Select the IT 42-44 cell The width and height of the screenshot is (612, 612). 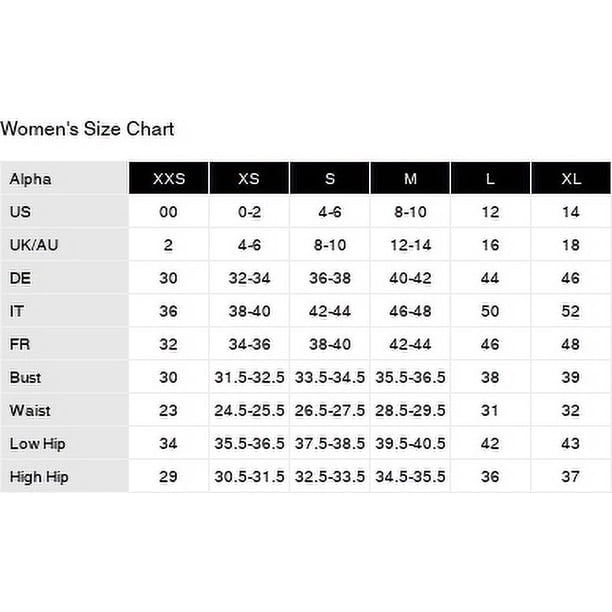330,311
